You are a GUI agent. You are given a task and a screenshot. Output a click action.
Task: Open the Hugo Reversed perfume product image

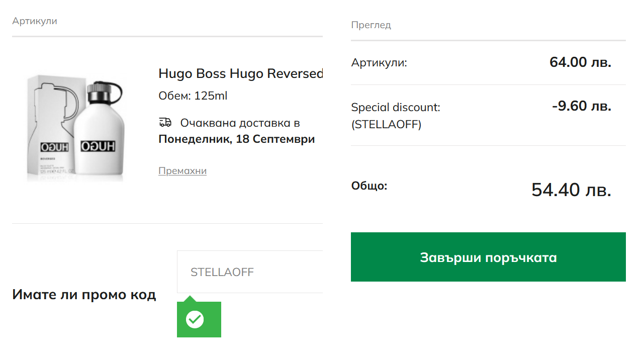75,129
